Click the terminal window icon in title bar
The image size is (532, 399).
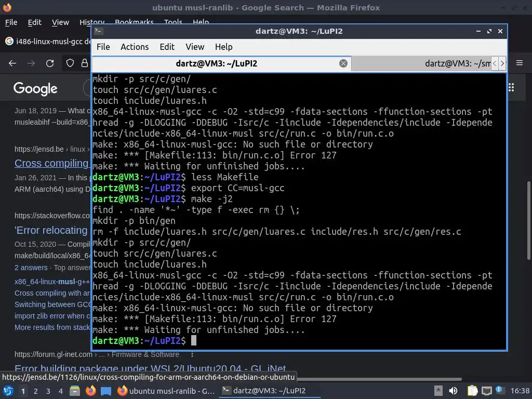(x=99, y=31)
